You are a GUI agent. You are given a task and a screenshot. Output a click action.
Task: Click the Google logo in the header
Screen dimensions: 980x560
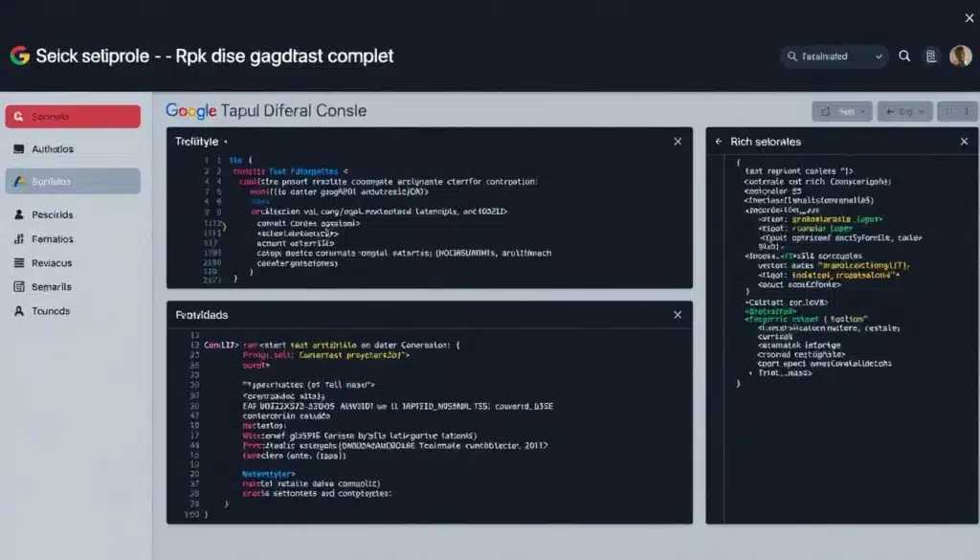[x=19, y=56]
